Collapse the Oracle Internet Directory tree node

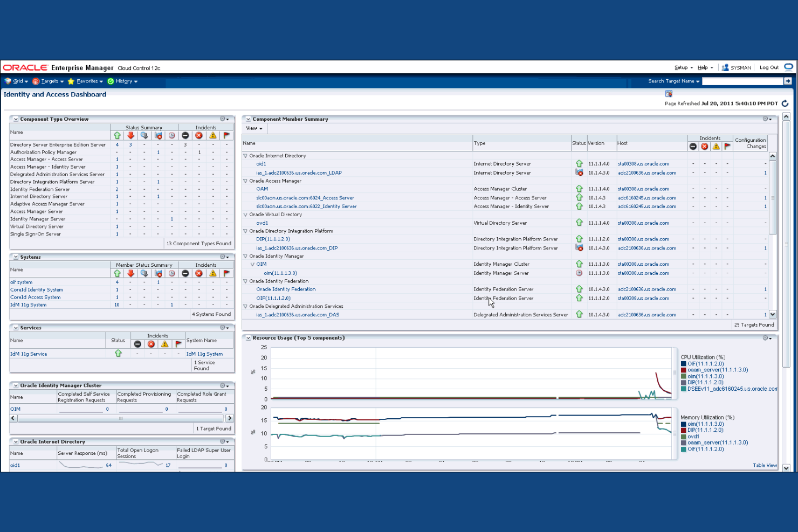pyautogui.click(x=245, y=155)
